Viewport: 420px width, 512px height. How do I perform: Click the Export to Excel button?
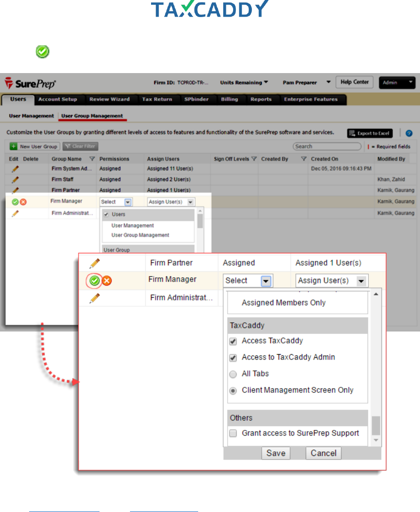click(370, 133)
